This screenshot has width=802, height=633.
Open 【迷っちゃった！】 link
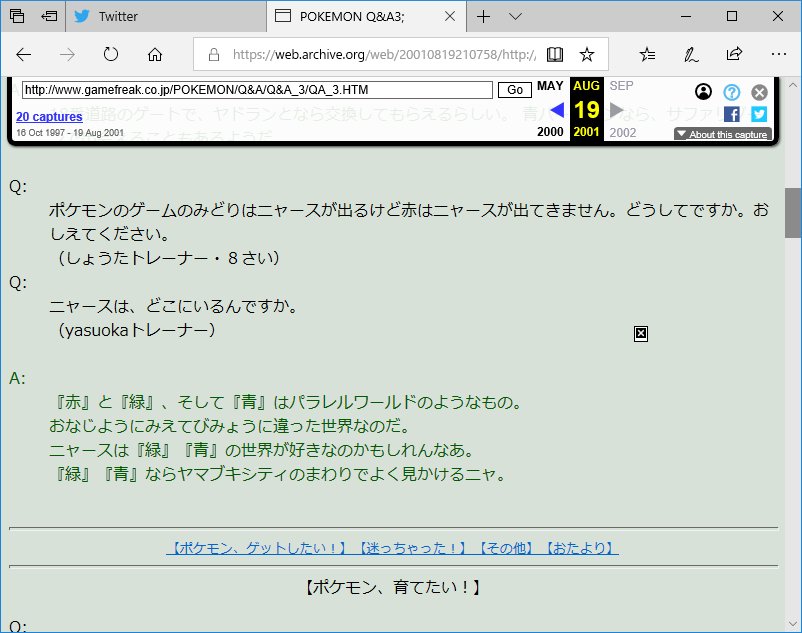(x=412, y=548)
